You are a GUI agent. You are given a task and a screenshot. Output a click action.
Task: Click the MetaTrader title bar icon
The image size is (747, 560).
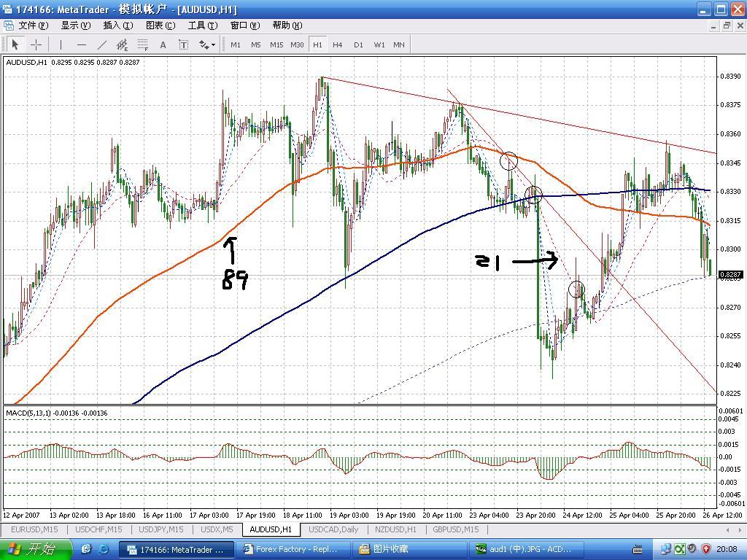[x=7, y=9]
